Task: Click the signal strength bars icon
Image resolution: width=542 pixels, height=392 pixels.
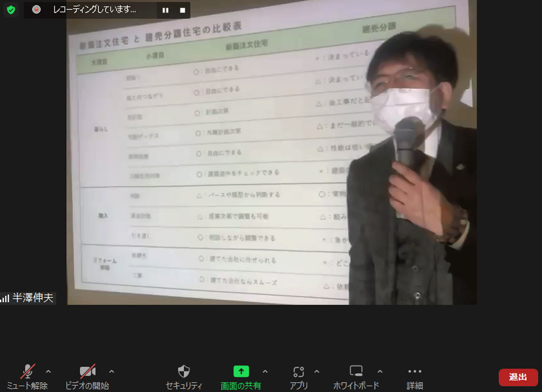Action: [5, 298]
